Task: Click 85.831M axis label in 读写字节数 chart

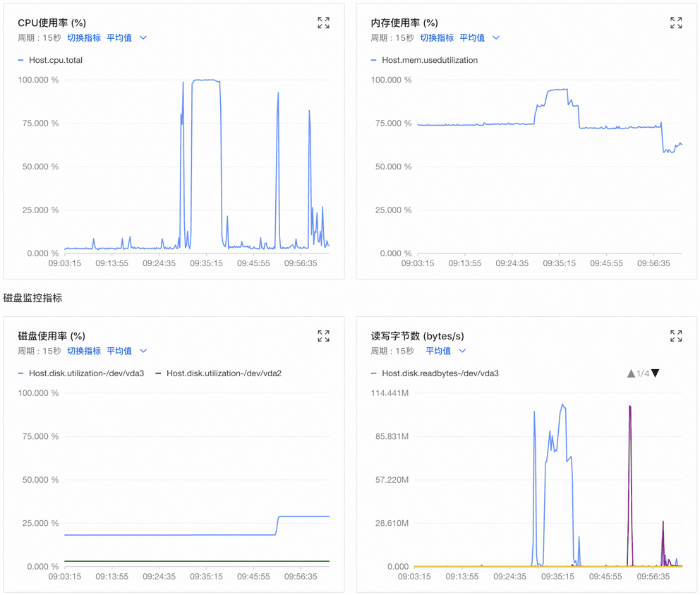Action: click(x=392, y=436)
